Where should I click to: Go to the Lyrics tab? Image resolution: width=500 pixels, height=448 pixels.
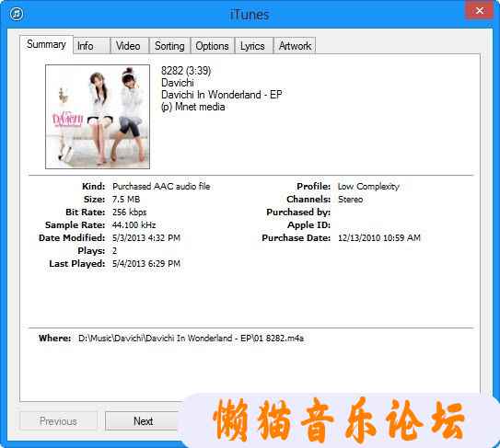tap(254, 46)
